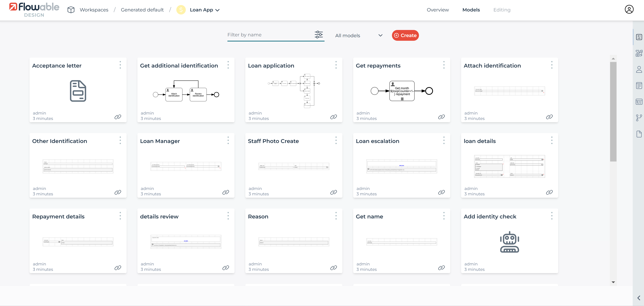This screenshot has width=644, height=306.
Task: Click link icon on Get name card
Action: tap(442, 268)
